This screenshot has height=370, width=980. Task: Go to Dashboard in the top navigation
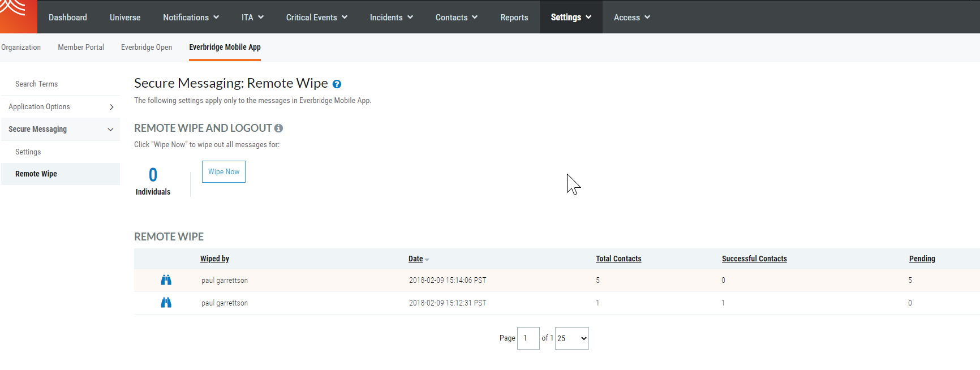pyautogui.click(x=68, y=18)
